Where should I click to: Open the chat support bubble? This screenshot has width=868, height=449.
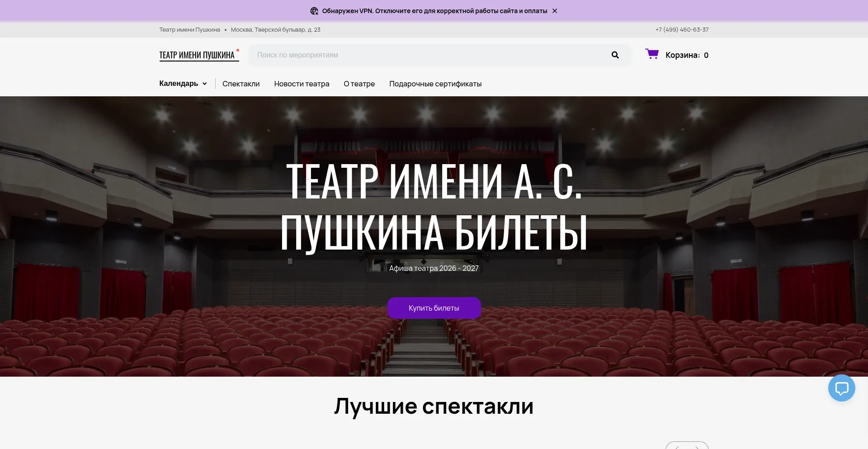click(x=841, y=388)
